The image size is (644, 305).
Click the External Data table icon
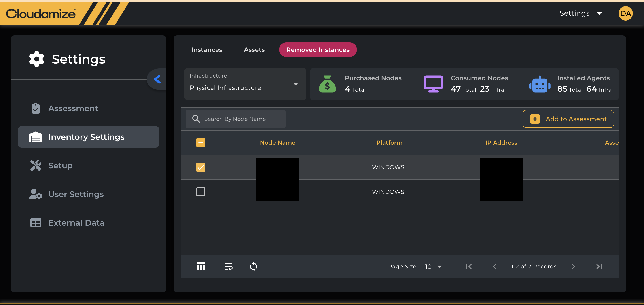(36, 223)
